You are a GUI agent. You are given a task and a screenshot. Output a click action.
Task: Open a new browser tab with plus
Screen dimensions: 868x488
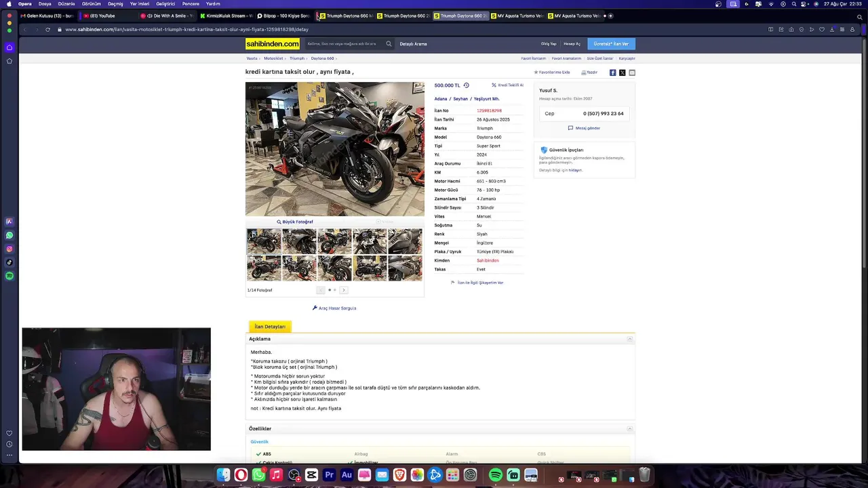pos(610,16)
